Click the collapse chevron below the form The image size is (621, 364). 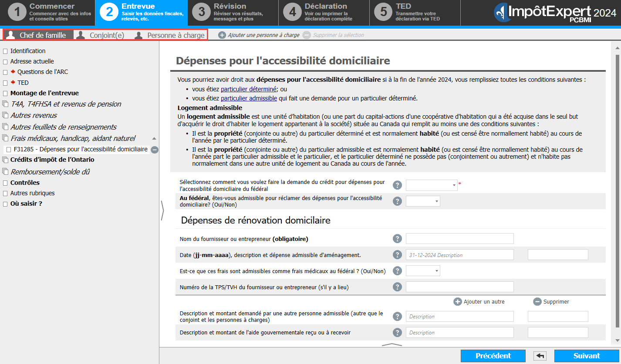click(x=392, y=345)
